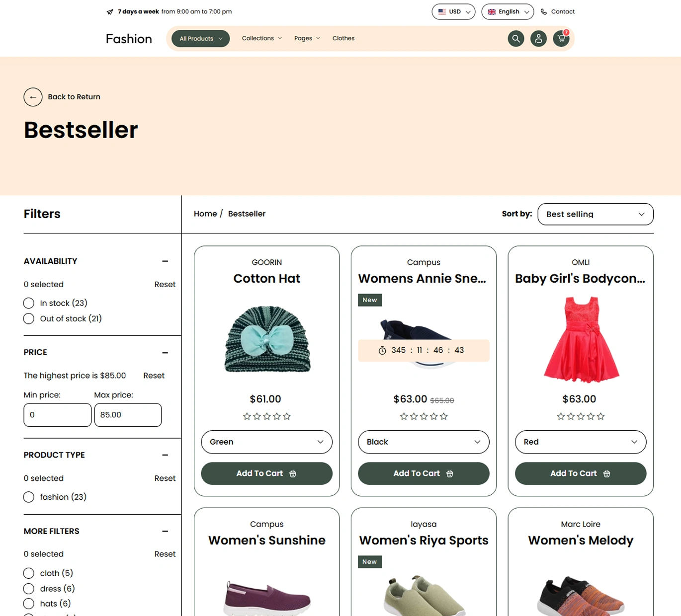Open the Women's Melody product title
This screenshot has height=616, width=681.
click(581, 540)
